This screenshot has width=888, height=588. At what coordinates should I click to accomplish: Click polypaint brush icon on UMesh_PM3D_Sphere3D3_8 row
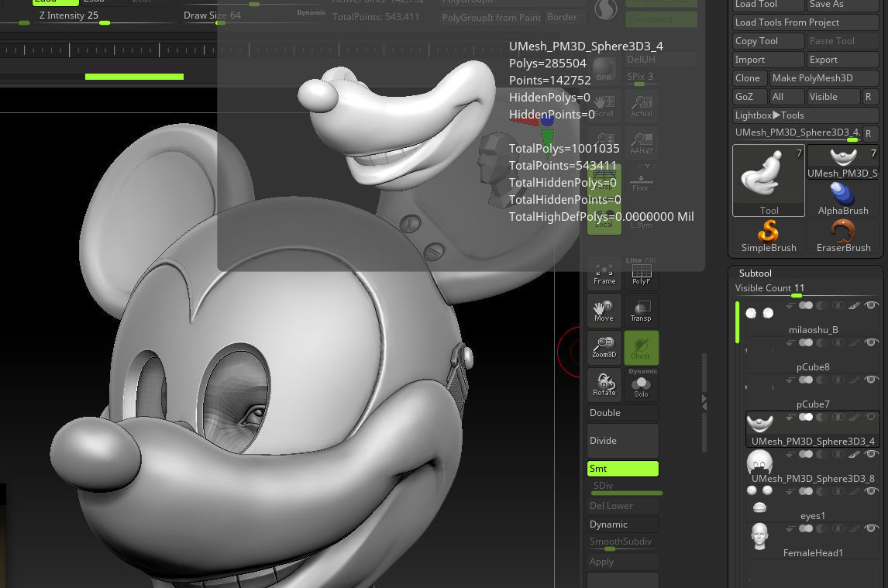[x=854, y=454]
